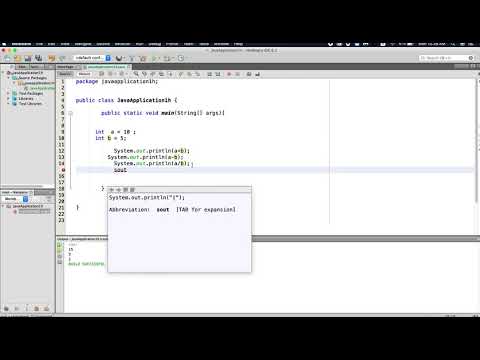The height and width of the screenshot is (360, 480).
Task: Click the Clean and Build icon
Action: click(x=143, y=58)
